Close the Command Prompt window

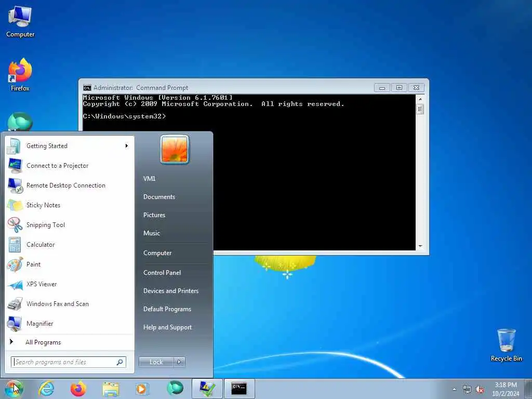(416, 88)
